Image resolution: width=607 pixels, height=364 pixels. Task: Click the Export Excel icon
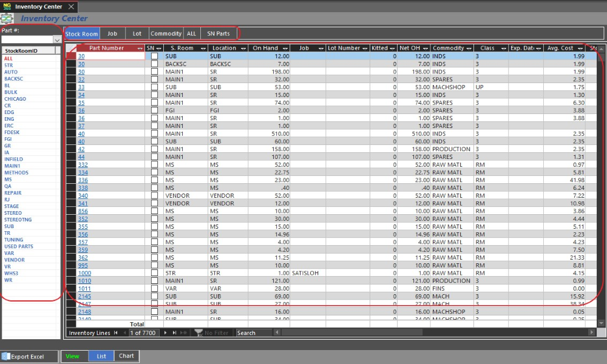[x=5, y=357]
